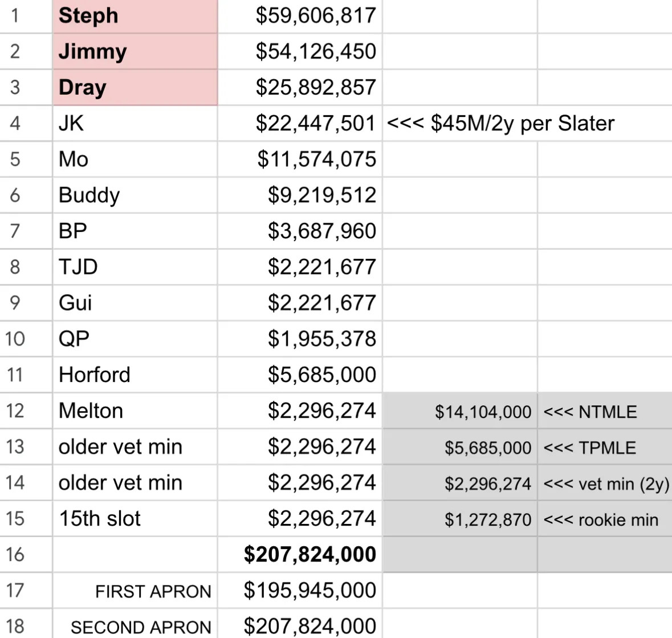The width and height of the screenshot is (672, 638).
Task: Click Steph's salary $59,606,817 cell
Action: (x=300, y=16)
